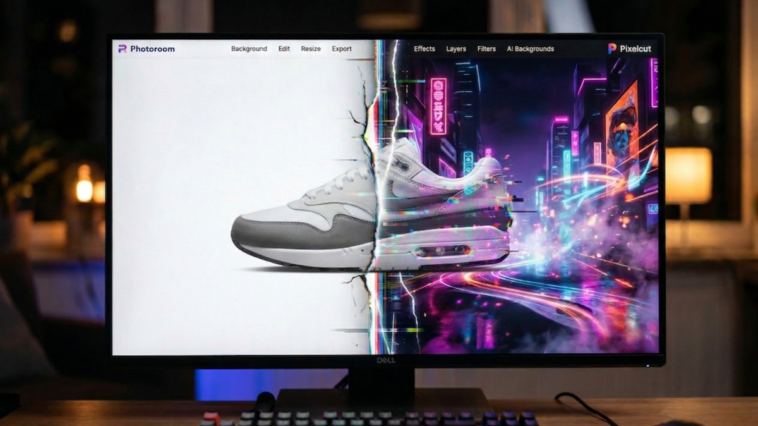Click the Photoroom brand name text

tap(150, 48)
